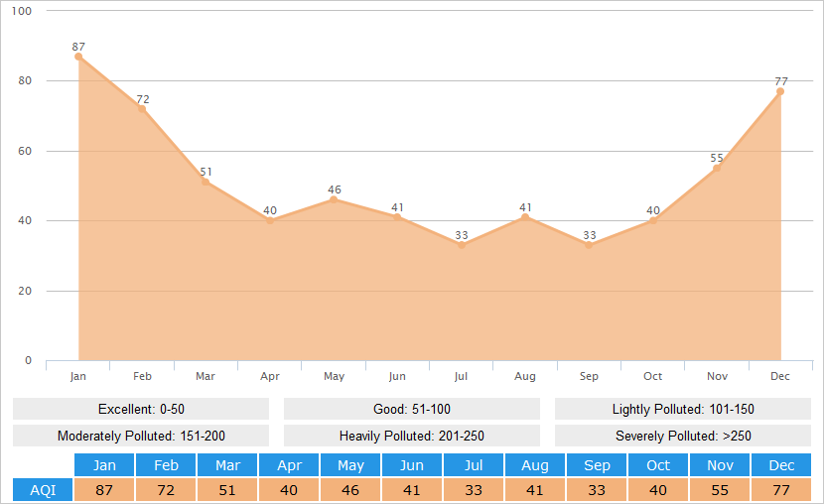Click the blue Jan header cell in the table
Image resolution: width=824 pixels, height=504 pixels.
(x=104, y=465)
